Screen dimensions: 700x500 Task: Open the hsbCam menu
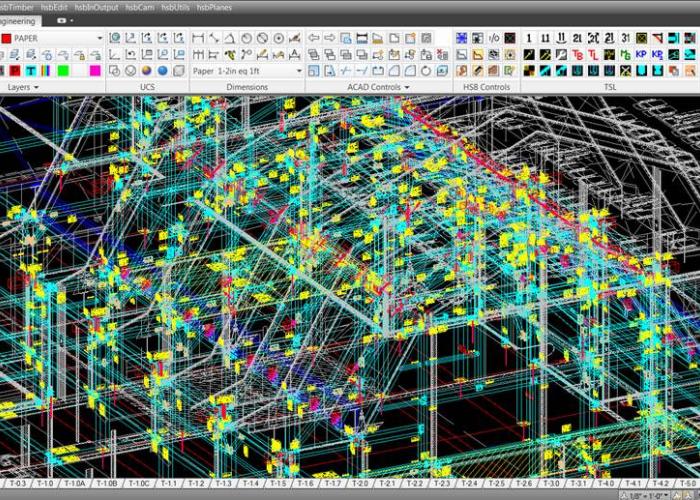140,7
